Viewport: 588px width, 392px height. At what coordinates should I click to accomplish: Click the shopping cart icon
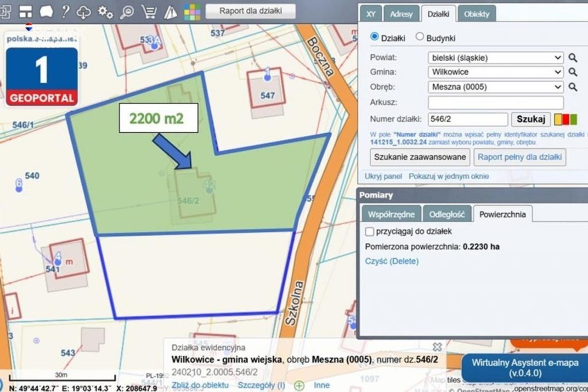pyautogui.click(x=148, y=12)
